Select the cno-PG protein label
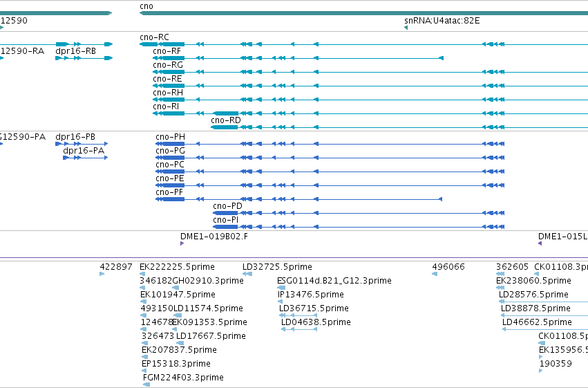The width and height of the screenshot is (588, 388). (x=170, y=151)
